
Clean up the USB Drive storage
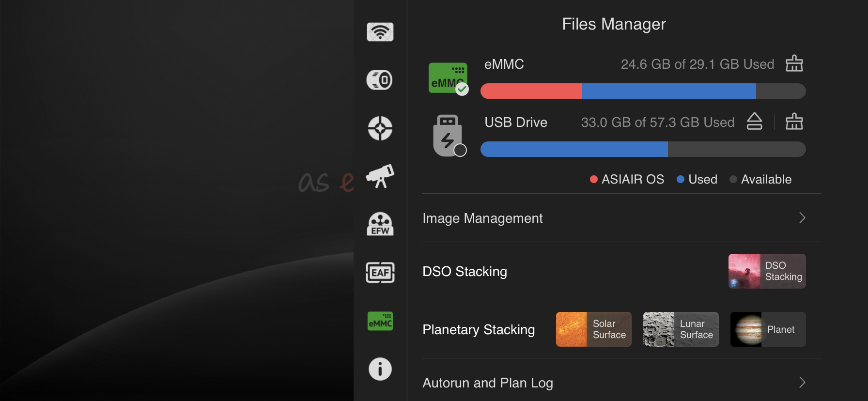click(x=794, y=122)
